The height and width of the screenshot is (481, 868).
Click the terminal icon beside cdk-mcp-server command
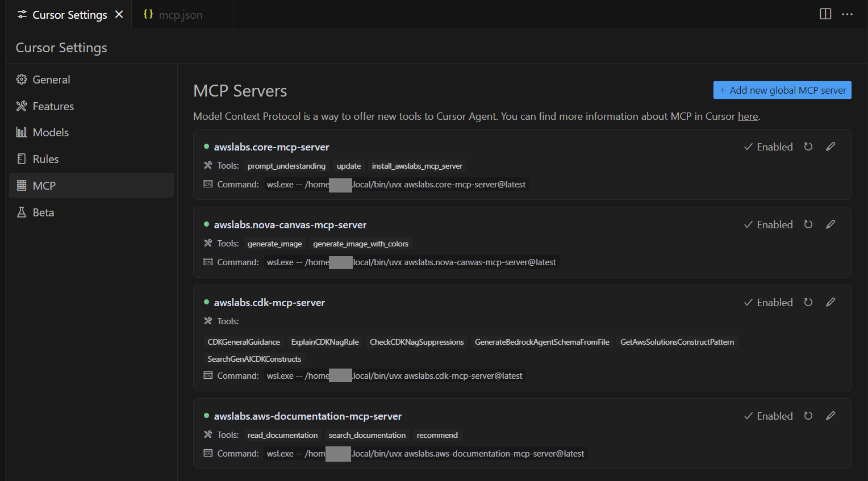click(208, 375)
